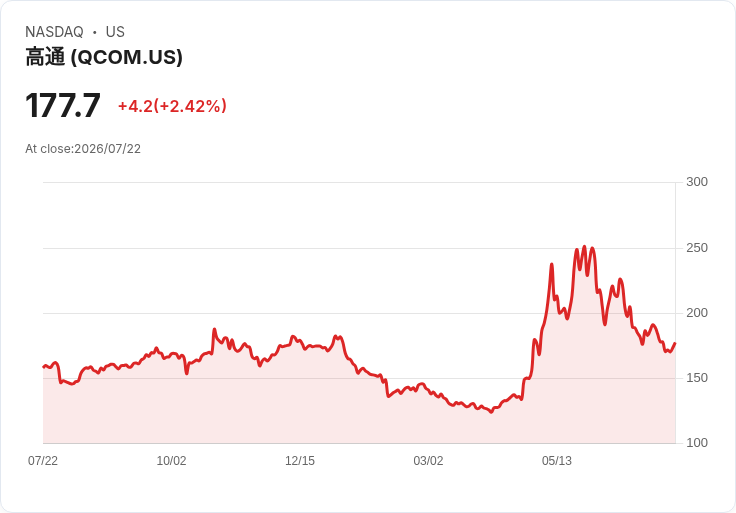
Task: Click the 12/15 x-axis date label
Action: tap(300, 461)
